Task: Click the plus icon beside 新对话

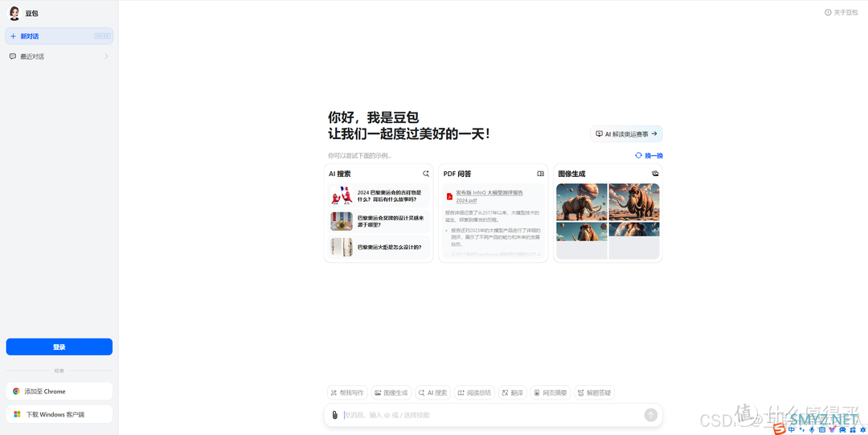Action: pyautogui.click(x=14, y=36)
